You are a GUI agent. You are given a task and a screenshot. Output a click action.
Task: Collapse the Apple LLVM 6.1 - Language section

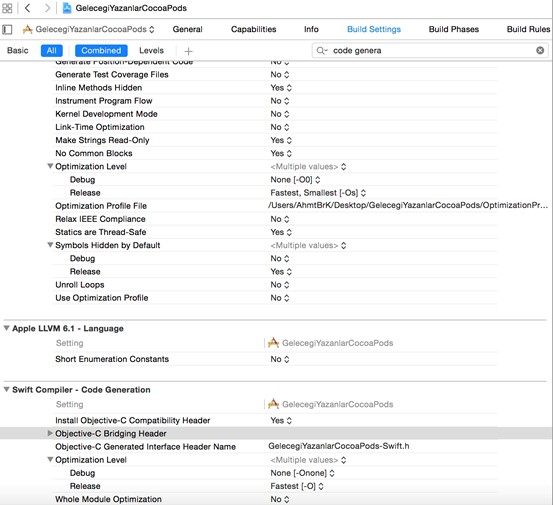6,328
